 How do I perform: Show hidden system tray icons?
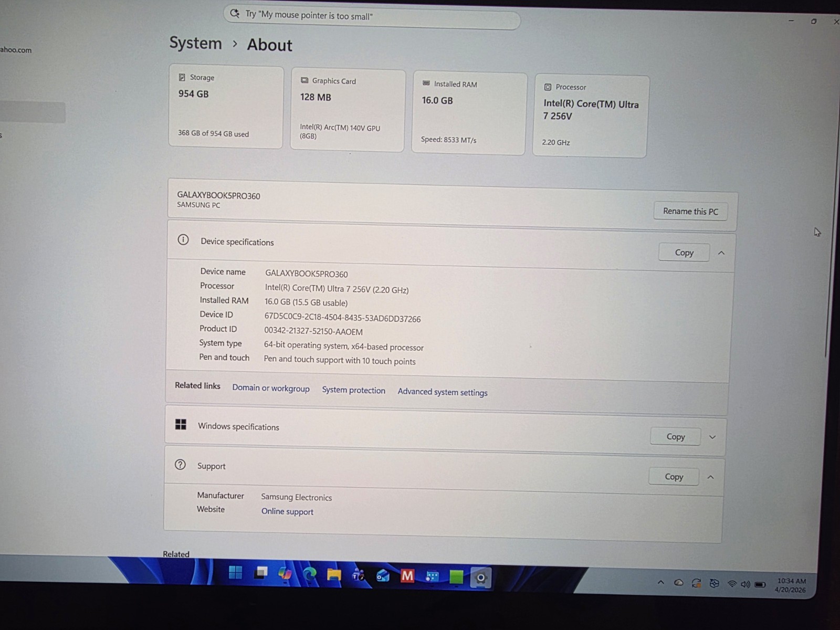coord(661,582)
